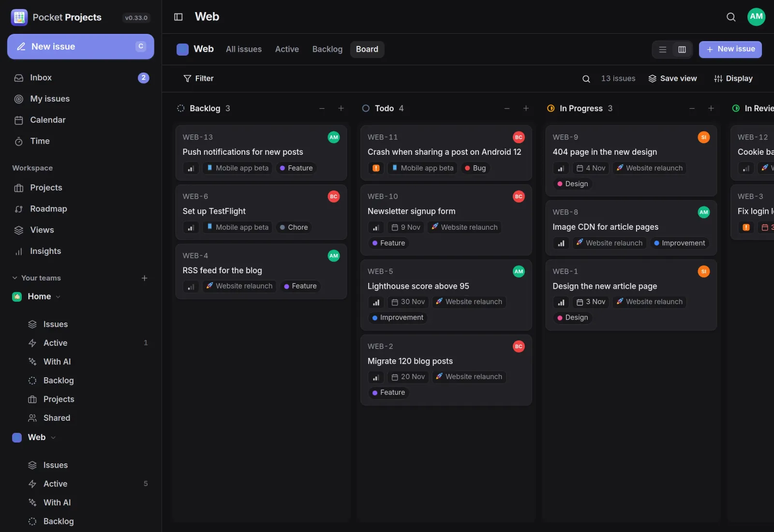Switch to All issues tab
The height and width of the screenshot is (532, 774).
(x=244, y=49)
